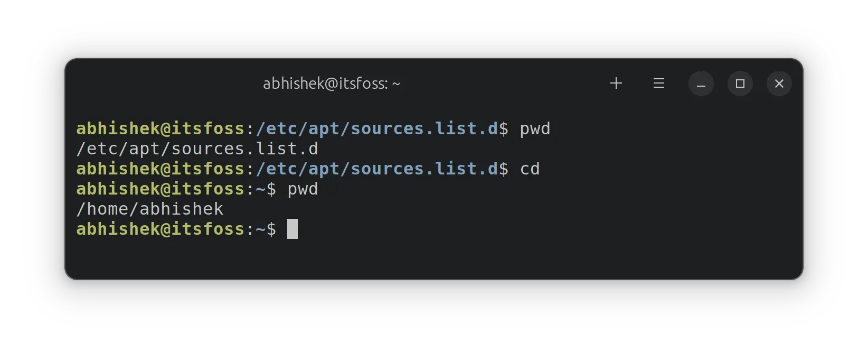
Task: Click the /home/abhishek output line
Action: click(x=149, y=209)
